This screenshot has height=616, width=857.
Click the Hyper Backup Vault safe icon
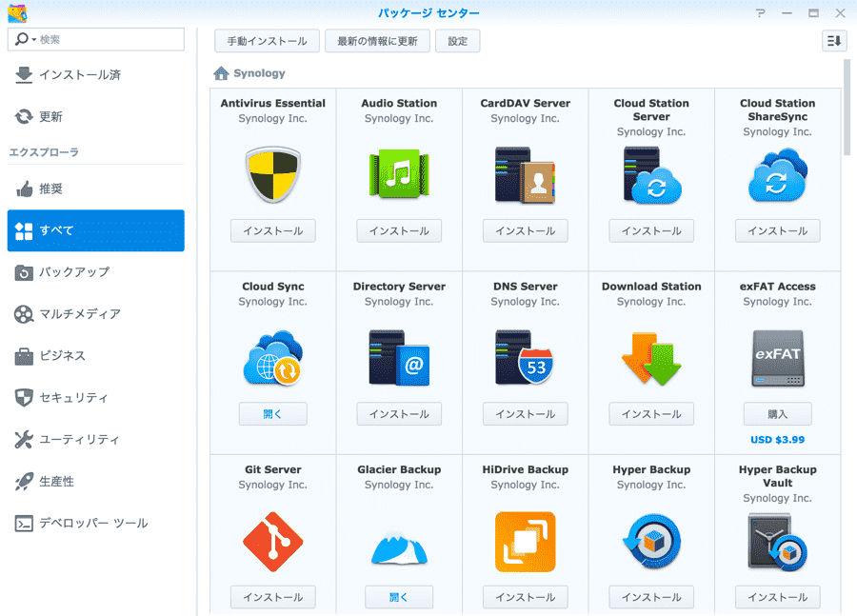point(777,542)
